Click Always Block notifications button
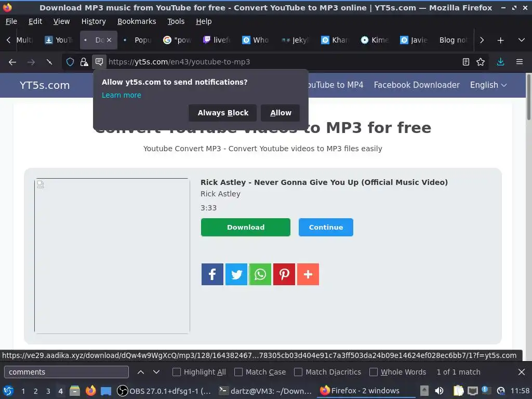The image size is (532, 399). pos(222,113)
